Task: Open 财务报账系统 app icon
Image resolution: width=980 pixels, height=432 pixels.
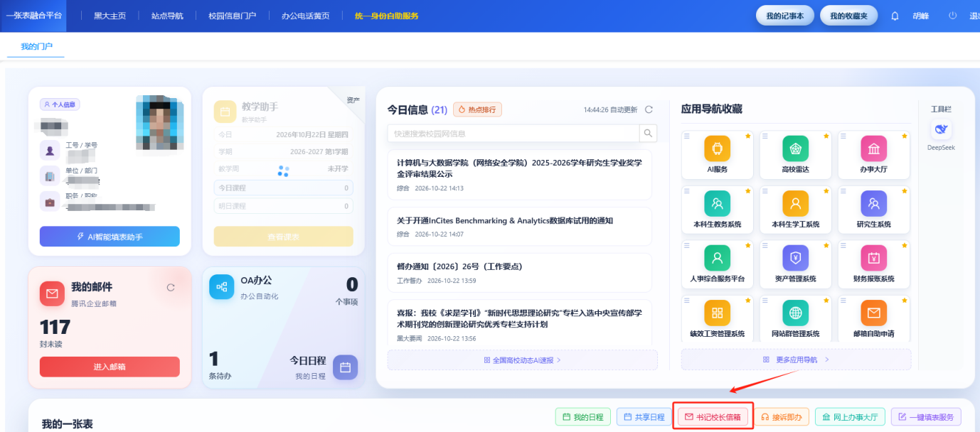Action: (873, 258)
